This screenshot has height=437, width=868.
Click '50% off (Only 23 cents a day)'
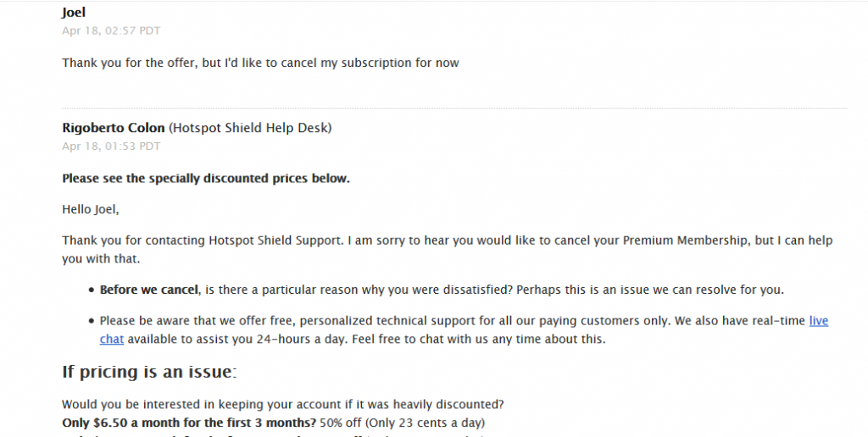click(x=402, y=423)
